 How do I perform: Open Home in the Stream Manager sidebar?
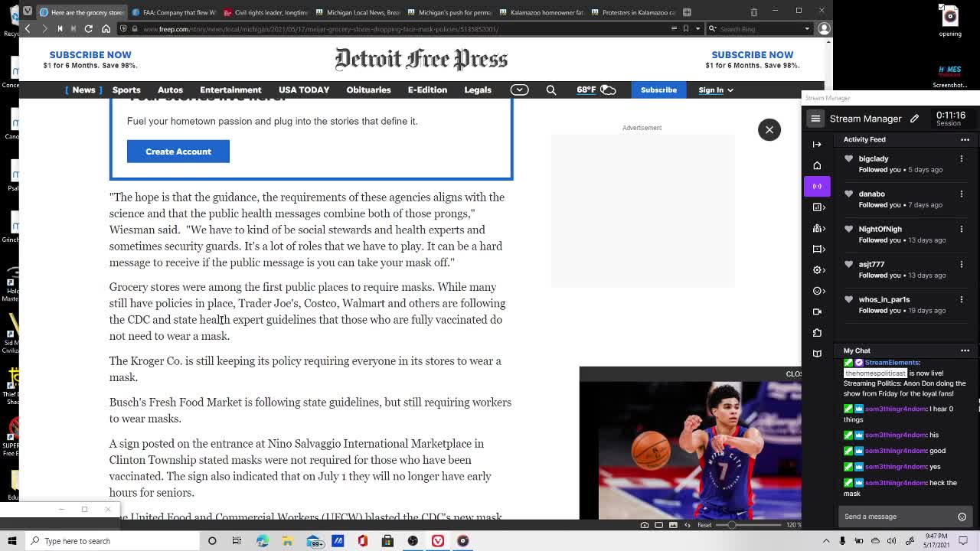tap(817, 165)
